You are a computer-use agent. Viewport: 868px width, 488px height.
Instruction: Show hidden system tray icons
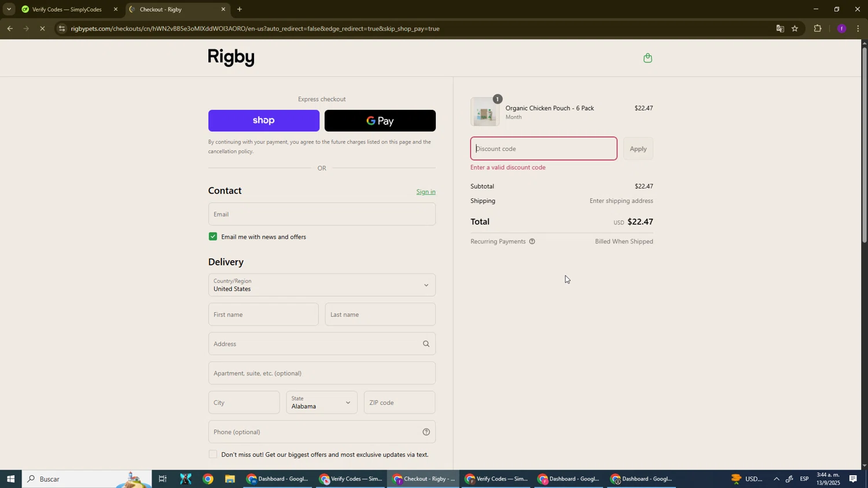[776, 479]
